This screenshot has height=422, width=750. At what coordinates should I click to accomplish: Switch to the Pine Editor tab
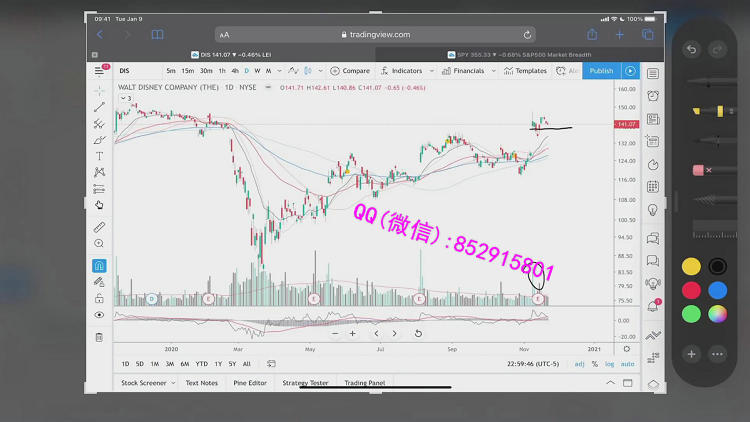pos(250,383)
